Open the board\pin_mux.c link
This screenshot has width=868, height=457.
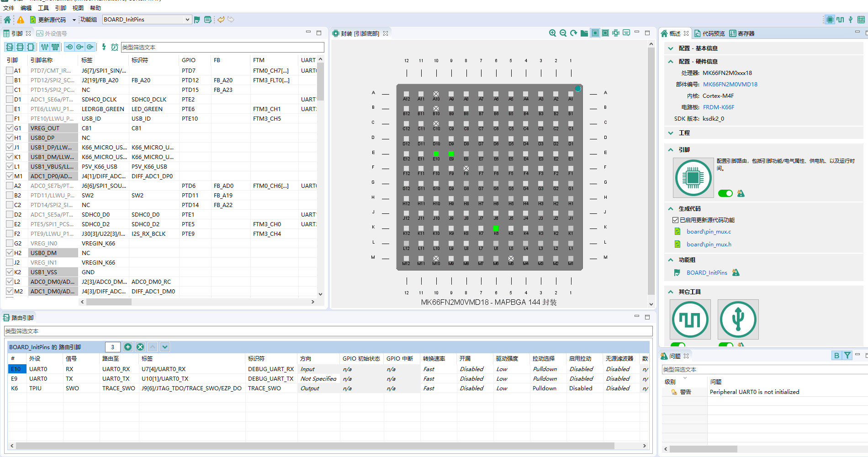point(709,231)
